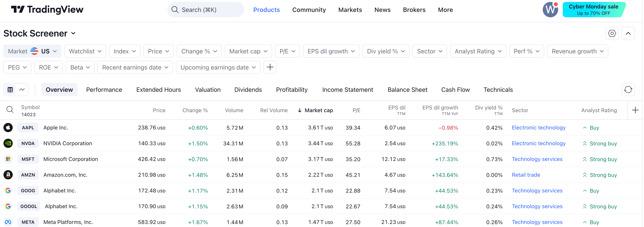
Task: Open the News menu
Action: click(x=382, y=10)
